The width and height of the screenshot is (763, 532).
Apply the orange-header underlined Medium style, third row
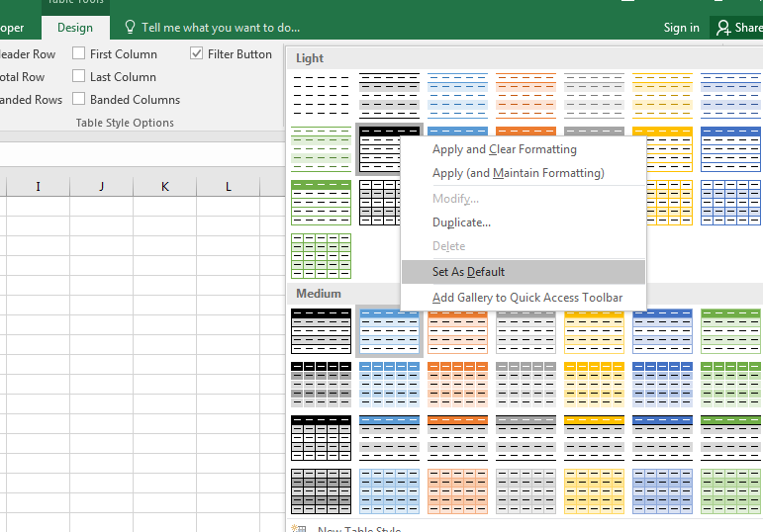(457, 438)
